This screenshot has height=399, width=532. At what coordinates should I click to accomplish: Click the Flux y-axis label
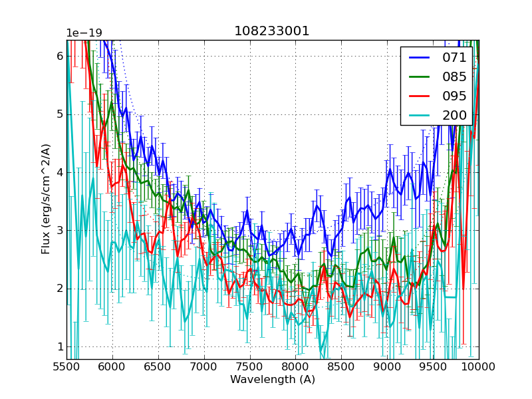click(46, 199)
